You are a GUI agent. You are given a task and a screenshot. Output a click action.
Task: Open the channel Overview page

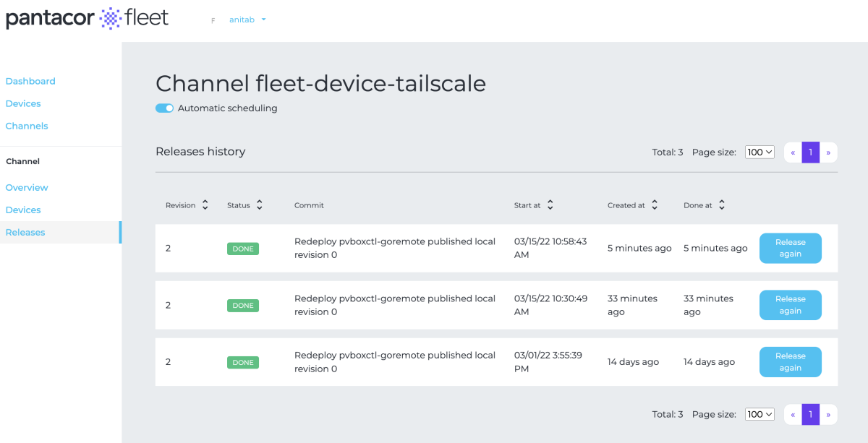(x=27, y=187)
